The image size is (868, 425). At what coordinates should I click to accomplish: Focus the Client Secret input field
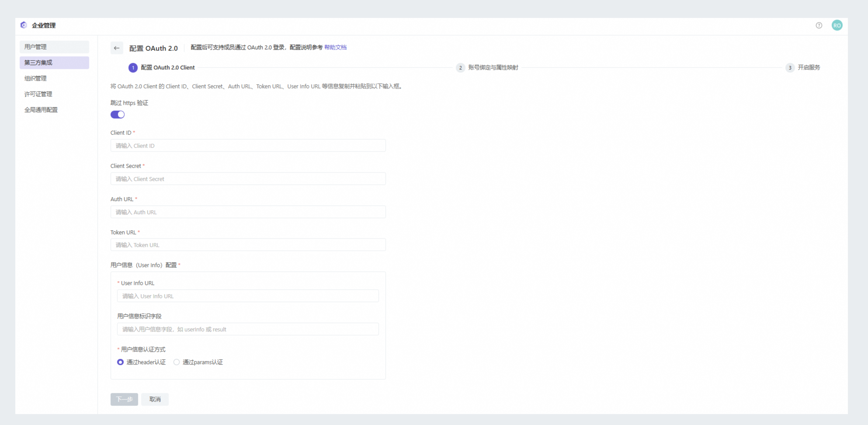click(x=248, y=179)
